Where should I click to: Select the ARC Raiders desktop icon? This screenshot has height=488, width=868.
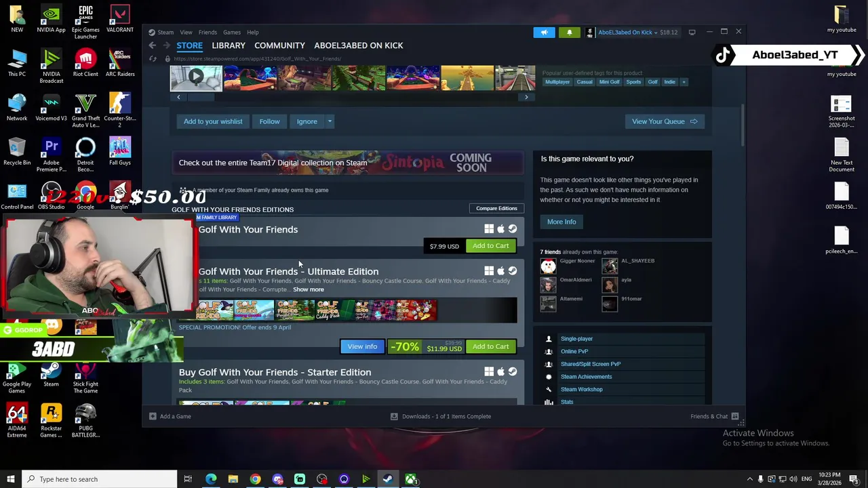point(120,63)
